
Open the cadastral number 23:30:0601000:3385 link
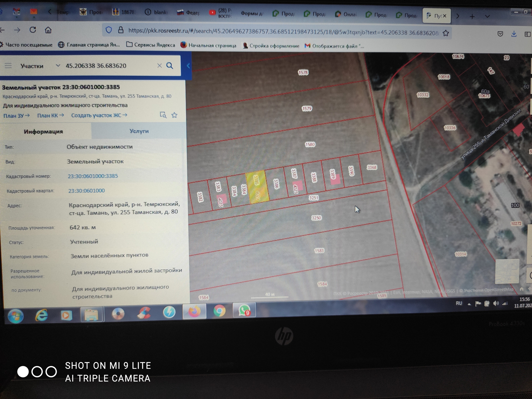coord(93,176)
